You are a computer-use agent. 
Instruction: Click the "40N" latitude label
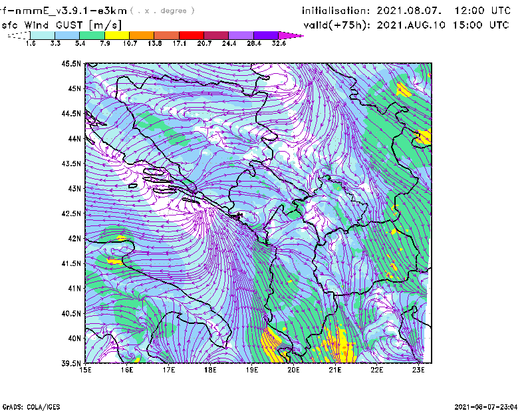coord(74,339)
